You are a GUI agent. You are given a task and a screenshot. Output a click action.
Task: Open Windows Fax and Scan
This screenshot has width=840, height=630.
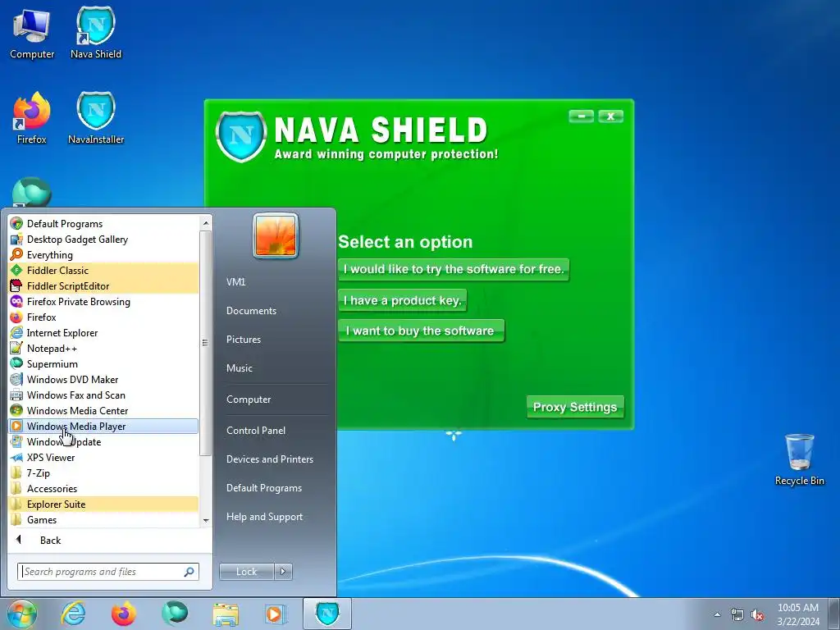[104, 395]
